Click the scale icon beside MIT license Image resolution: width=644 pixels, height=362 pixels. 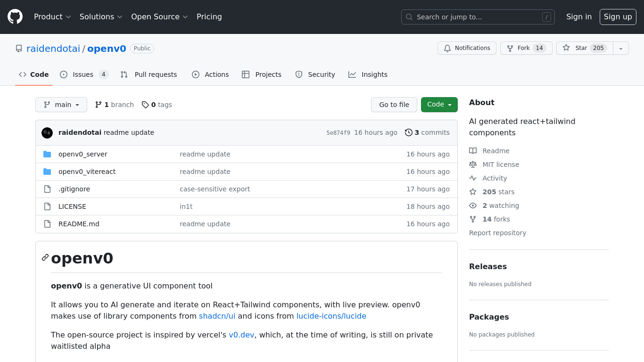[x=473, y=165]
